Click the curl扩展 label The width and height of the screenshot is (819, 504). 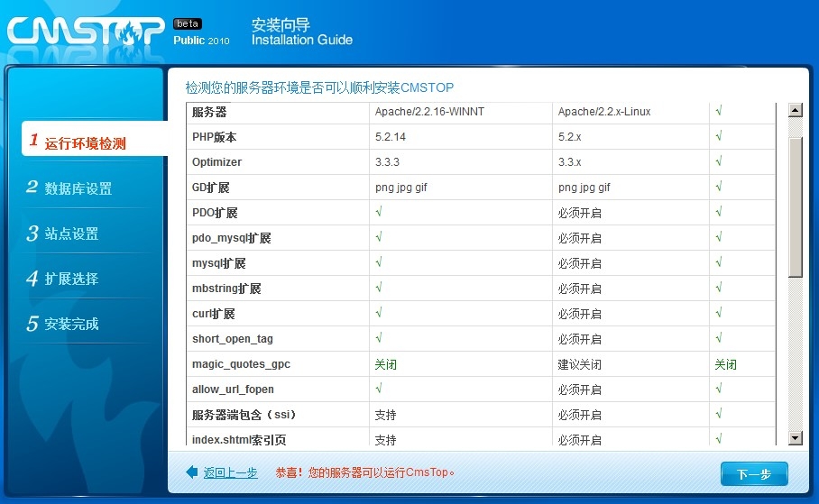213,314
